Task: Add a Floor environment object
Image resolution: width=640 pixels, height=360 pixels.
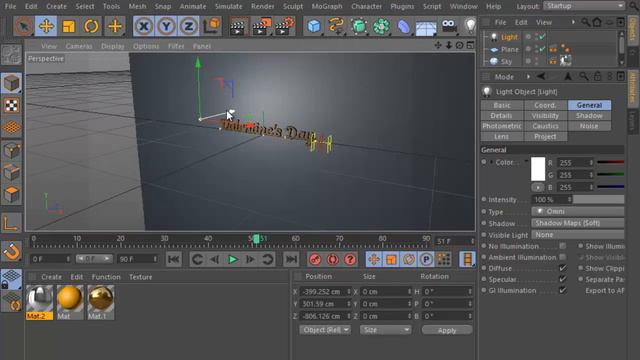Action: click(x=426, y=26)
